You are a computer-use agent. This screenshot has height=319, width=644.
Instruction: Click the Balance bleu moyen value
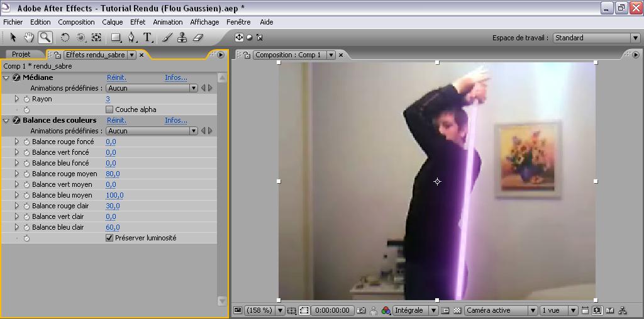point(114,195)
